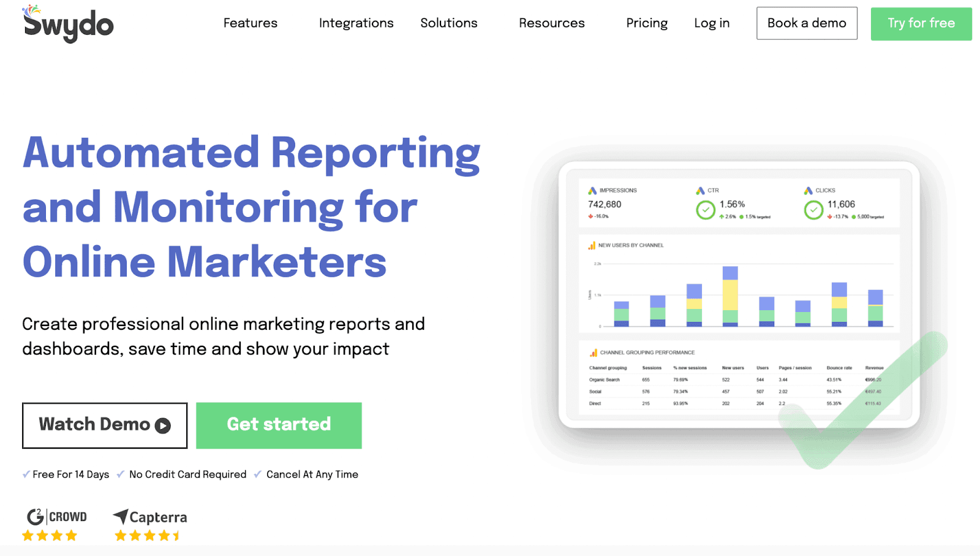Click the Google Ads icon beside CTR
This screenshot has height=556, width=980.
(x=700, y=191)
